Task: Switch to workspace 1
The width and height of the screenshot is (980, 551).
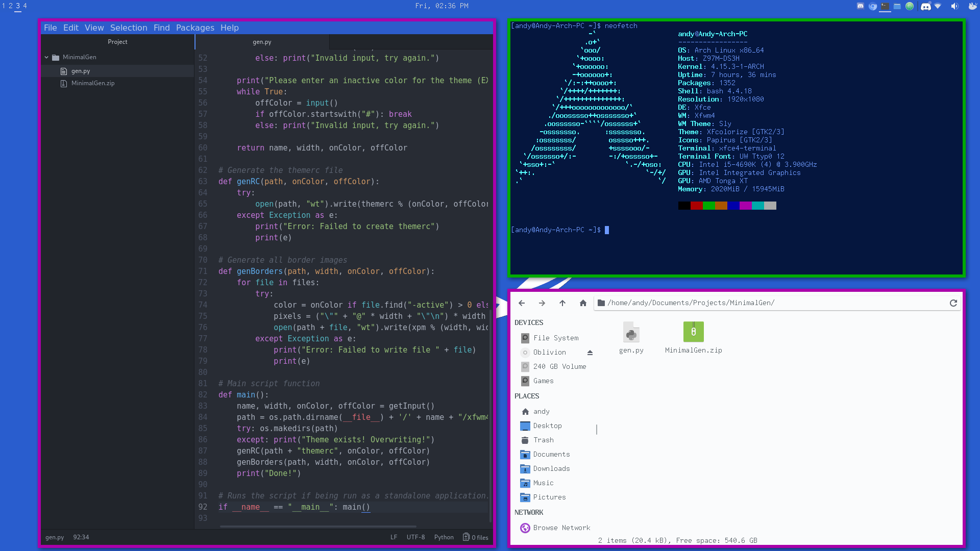Action: tap(4, 6)
